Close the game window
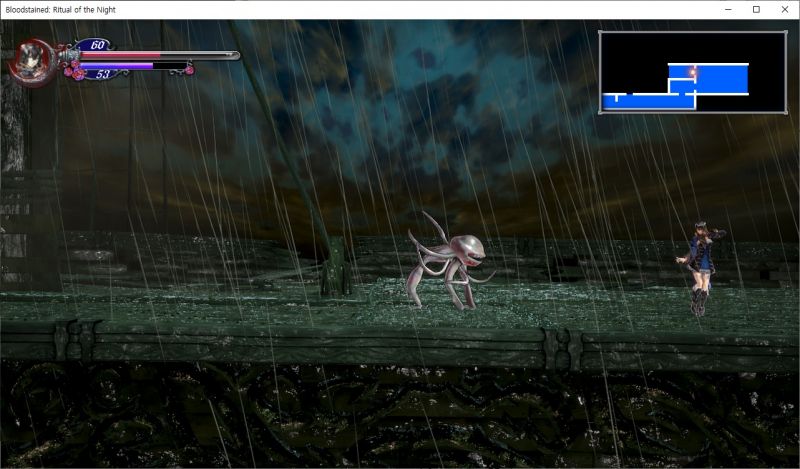The height and width of the screenshot is (469, 800). pyautogui.click(x=785, y=10)
